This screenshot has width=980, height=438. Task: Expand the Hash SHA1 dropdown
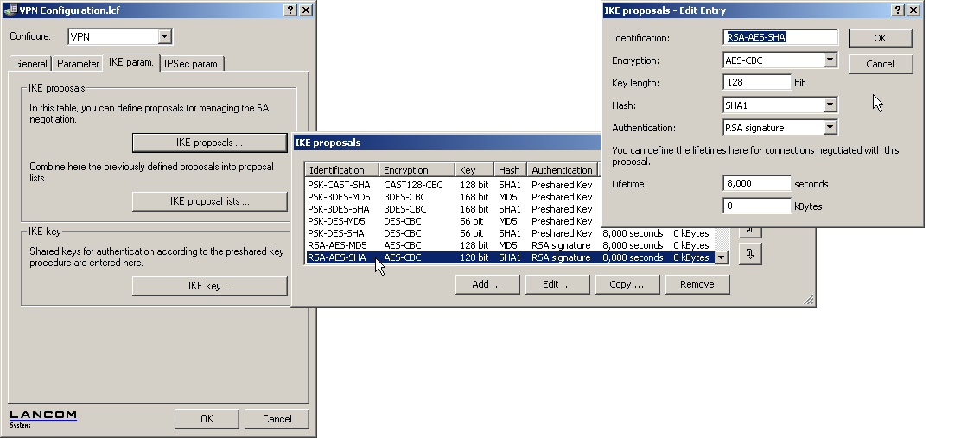pos(830,105)
